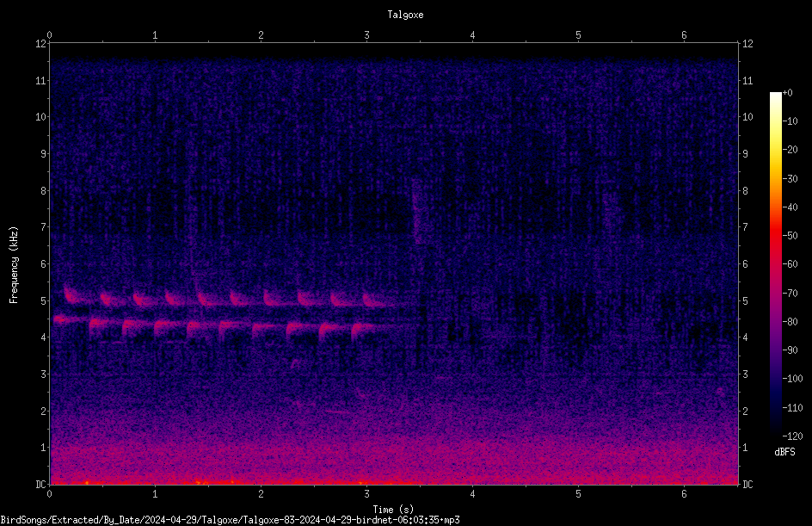Select the Time (s) axis label
Image resolution: width=812 pixels, height=526 pixels.
point(393,510)
